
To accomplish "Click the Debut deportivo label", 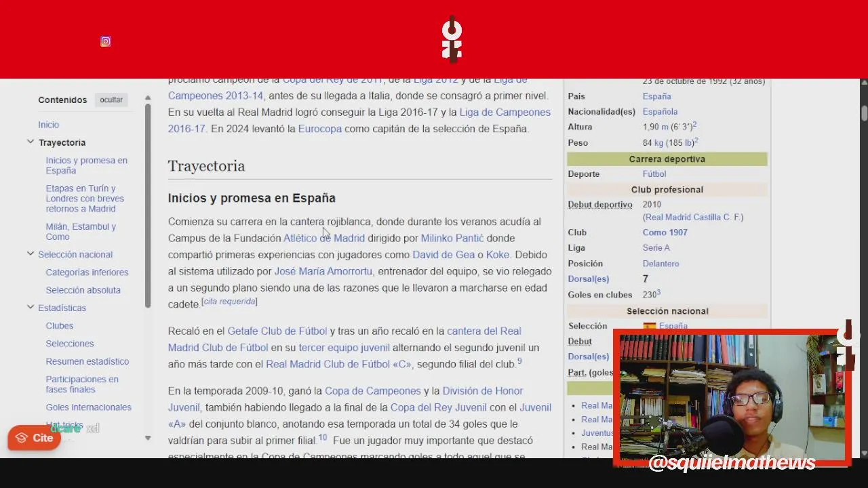I will pyautogui.click(x=600, y=205).
